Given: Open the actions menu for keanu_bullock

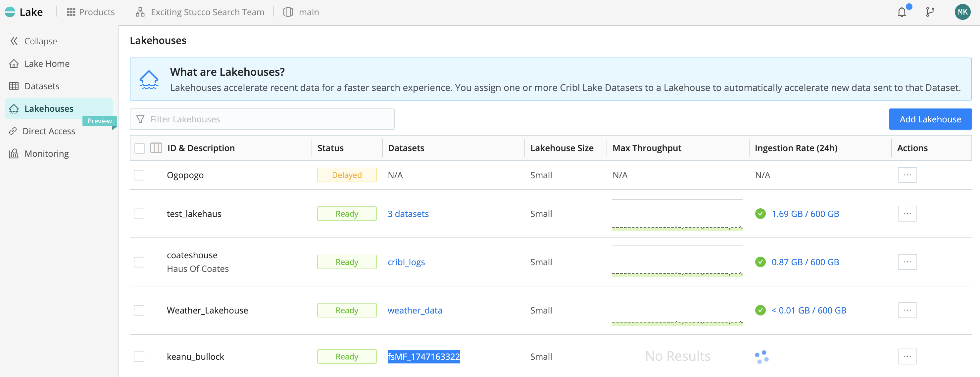Looking at the screenshot, I should pyautogui.click(x=907, y=356).
